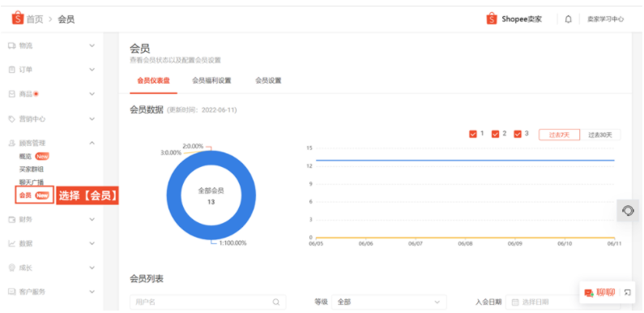Click the 用户名 search field
The image size is (644, 313).
point(208,302)
